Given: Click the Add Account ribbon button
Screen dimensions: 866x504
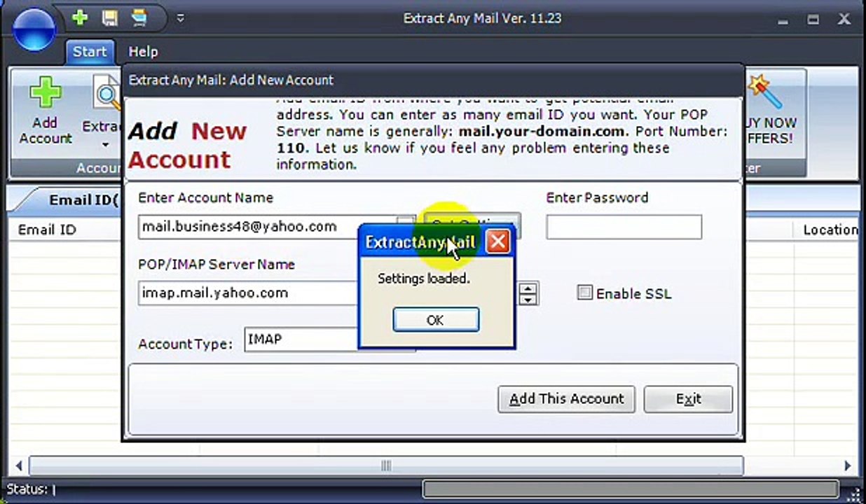Looking at the screenshot, I should click(x=46, y=112).
